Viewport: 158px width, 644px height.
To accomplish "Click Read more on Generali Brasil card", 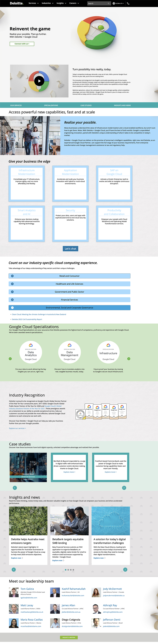I will pos(28,479).
